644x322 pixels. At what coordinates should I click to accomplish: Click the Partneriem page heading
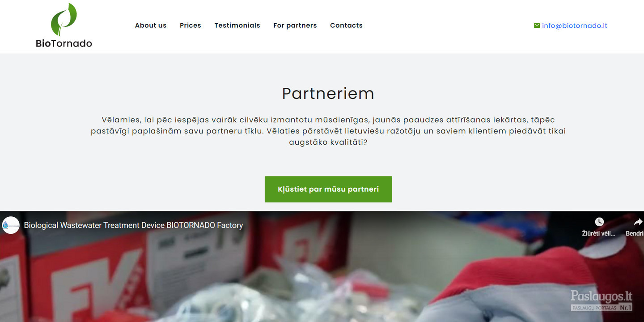pos(328,93)
